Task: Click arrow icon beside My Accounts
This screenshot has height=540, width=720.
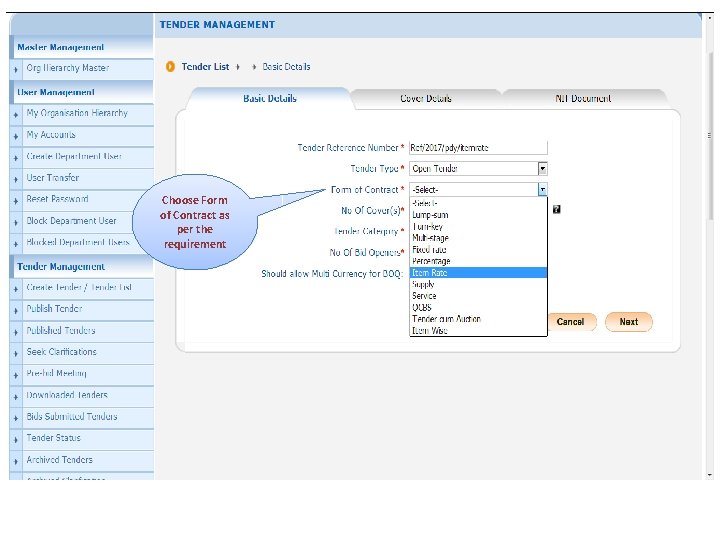Action: click(x=16, y=136)
